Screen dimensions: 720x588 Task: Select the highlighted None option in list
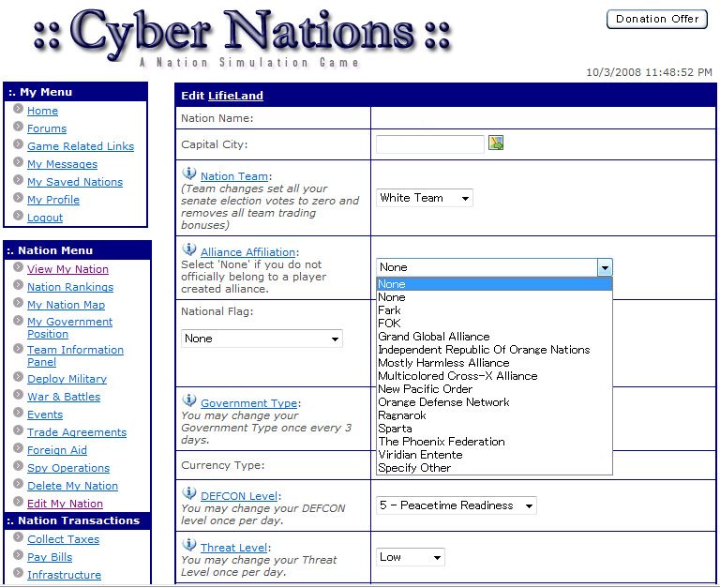pos(494,284)
